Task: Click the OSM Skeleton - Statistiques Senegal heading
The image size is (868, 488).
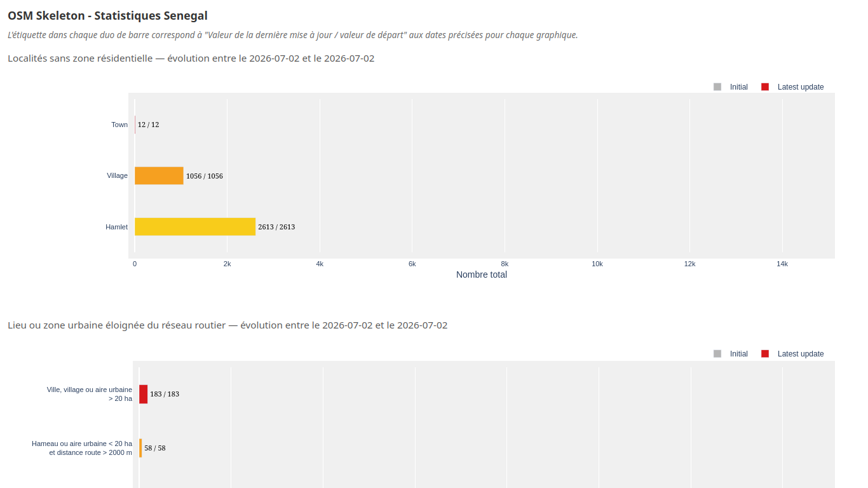Action: (x=108, y=16)
